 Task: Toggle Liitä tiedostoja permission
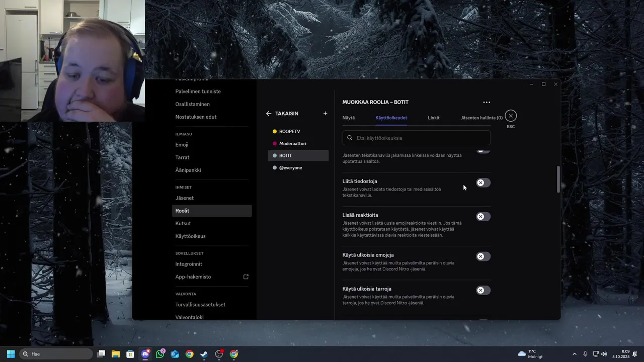483,183
